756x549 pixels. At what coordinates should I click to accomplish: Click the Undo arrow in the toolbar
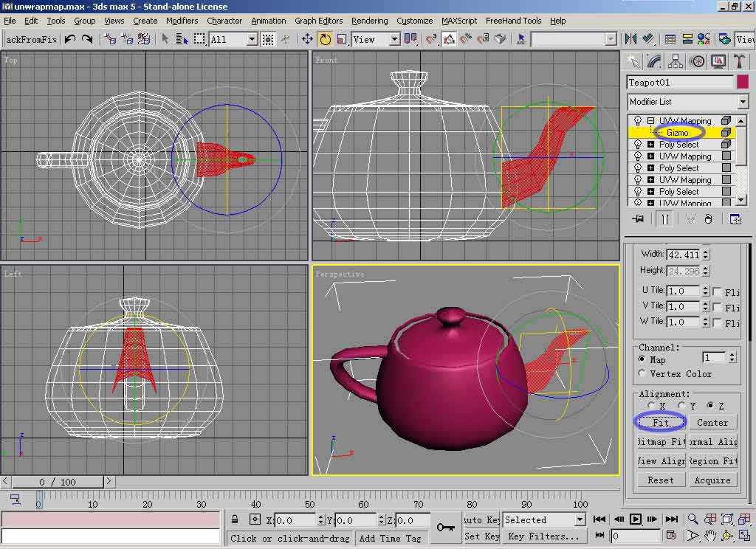[70, 39]
